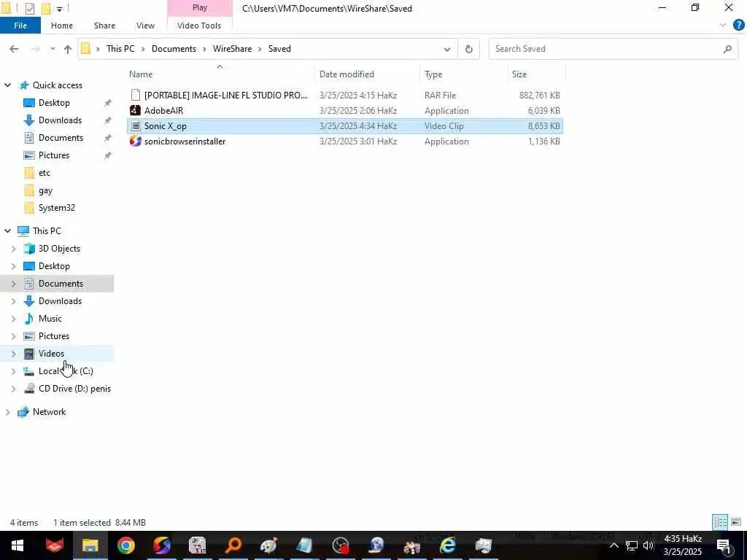Click the Properties quick access toolbar icon
This screenshot has height=560, width=747.
pyautogui.click(x=29, y=9)
